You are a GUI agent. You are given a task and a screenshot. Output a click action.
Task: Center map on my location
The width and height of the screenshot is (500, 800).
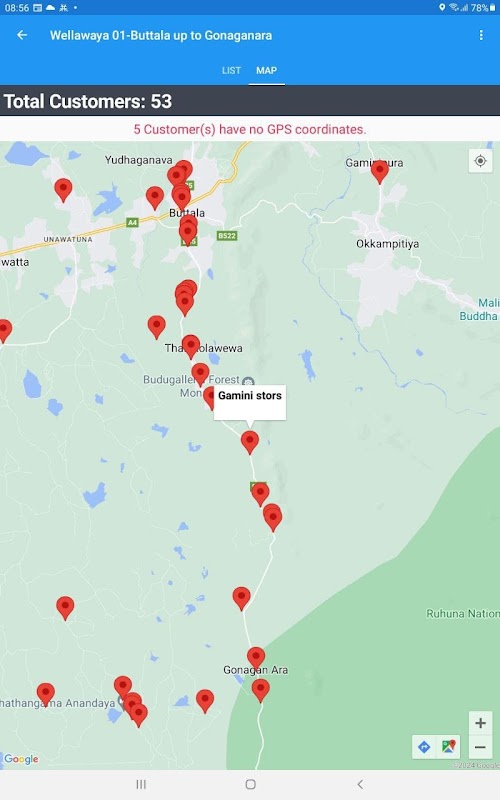[480, 161]
